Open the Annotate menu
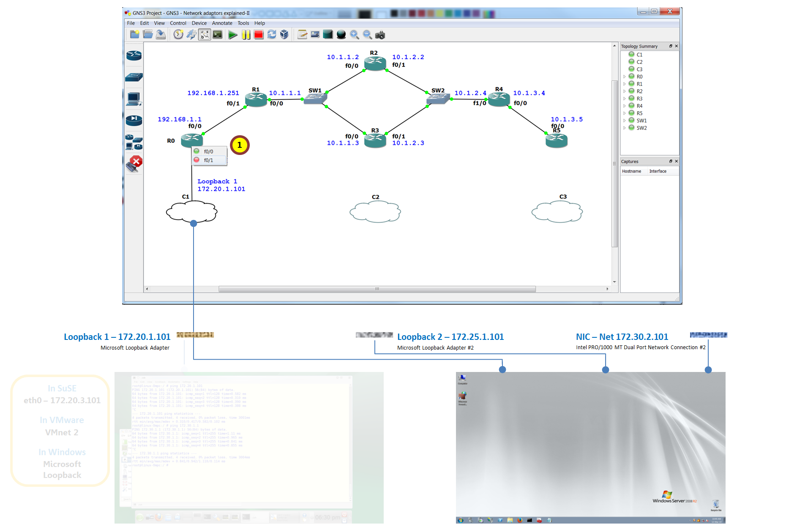786x532 pixels. tap(222, 23)
